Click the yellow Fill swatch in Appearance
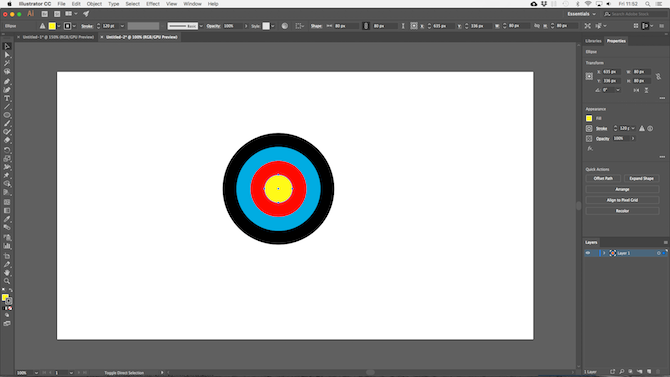 pos(589,118)
